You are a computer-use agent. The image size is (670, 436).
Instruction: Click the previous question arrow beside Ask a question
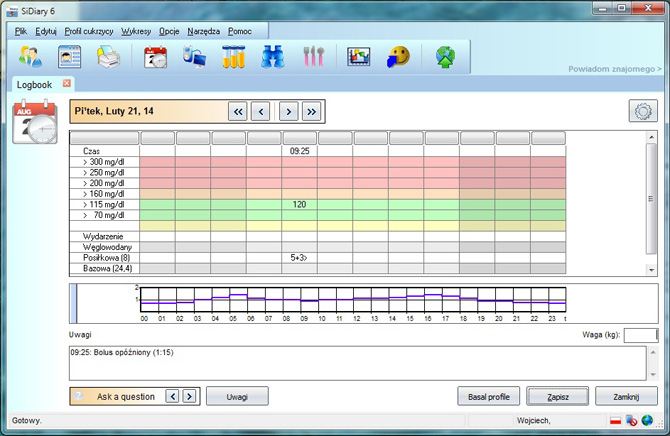[173, 396]
